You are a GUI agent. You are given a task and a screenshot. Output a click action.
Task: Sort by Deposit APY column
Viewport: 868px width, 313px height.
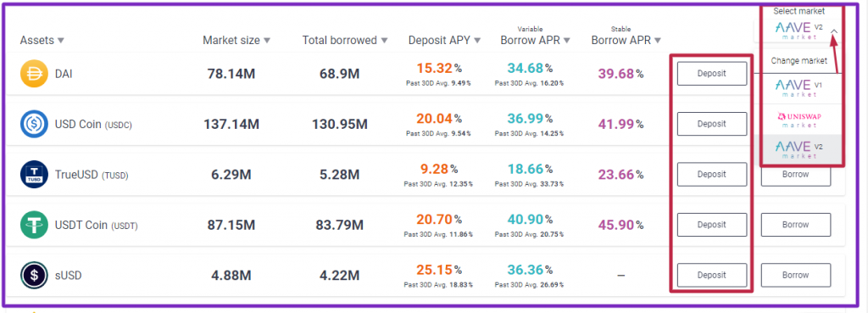444,41
